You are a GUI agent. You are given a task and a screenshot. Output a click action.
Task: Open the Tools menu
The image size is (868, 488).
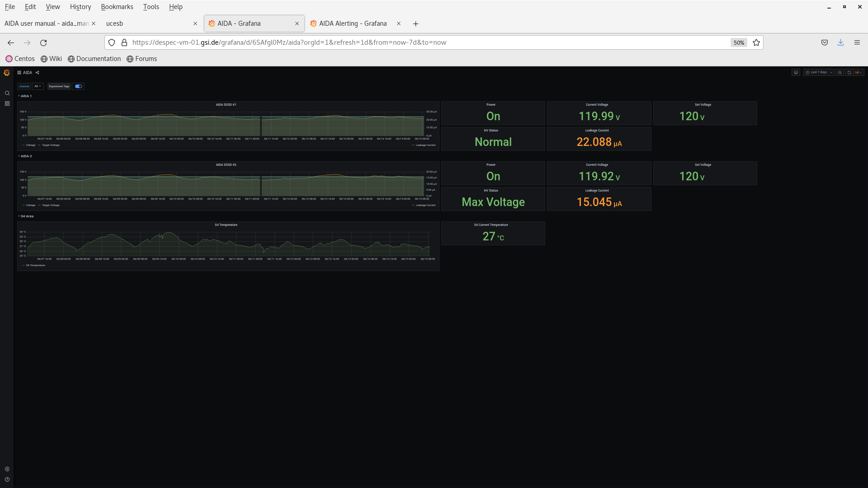[x=151, y=7]
